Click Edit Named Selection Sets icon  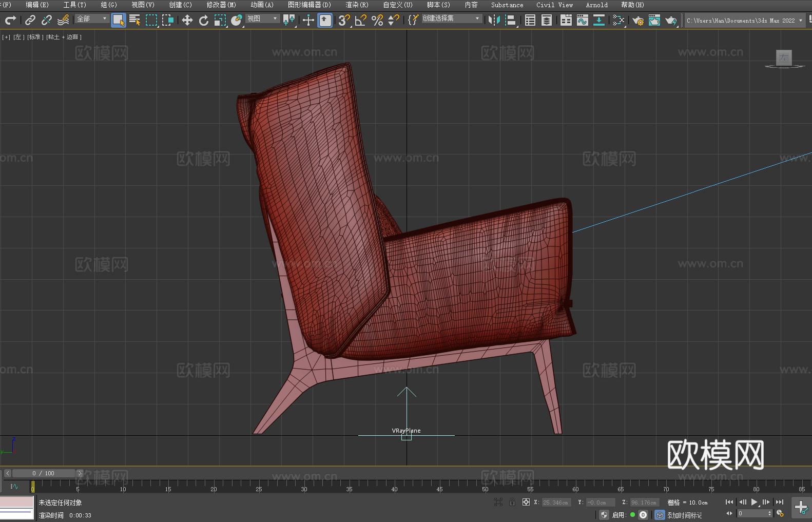pyautogui.click(x=413, y=20)
